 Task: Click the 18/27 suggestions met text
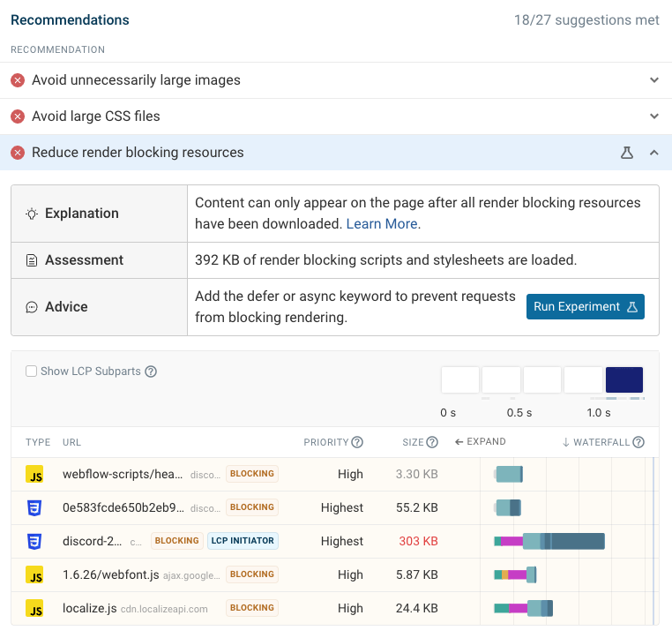point(586,20)
